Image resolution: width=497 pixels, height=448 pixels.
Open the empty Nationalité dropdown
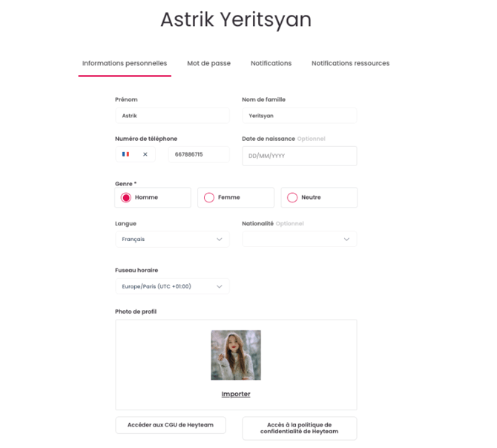click(300, 240)
